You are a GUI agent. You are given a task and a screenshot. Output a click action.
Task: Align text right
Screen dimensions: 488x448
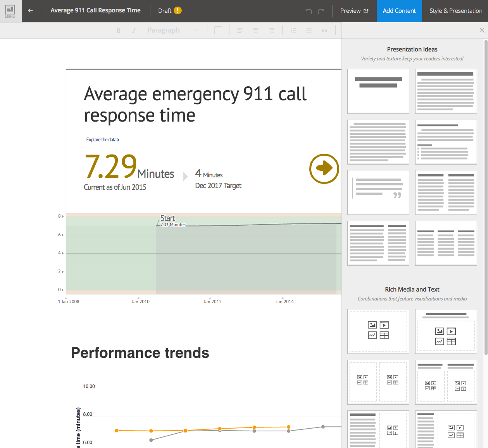[x=271, y=30]
